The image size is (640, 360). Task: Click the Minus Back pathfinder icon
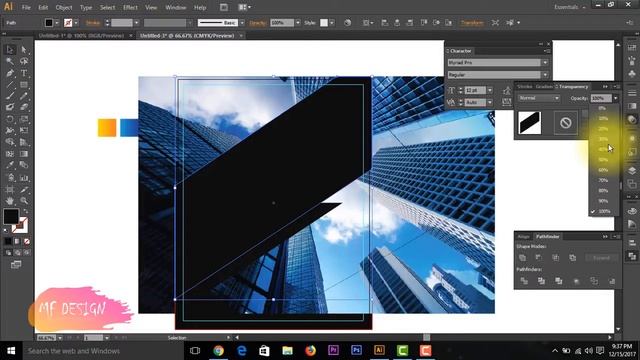tap(611, 281)
